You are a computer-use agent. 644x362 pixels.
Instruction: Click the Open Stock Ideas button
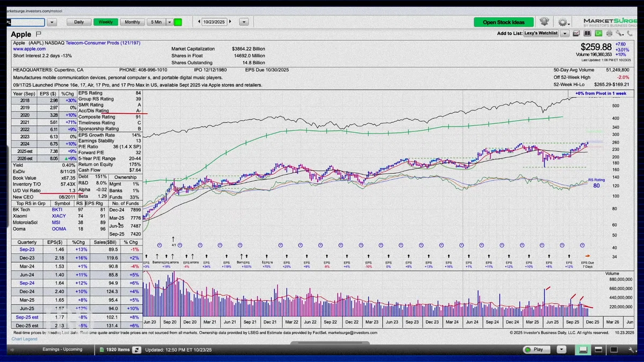(x=503, y=22)
